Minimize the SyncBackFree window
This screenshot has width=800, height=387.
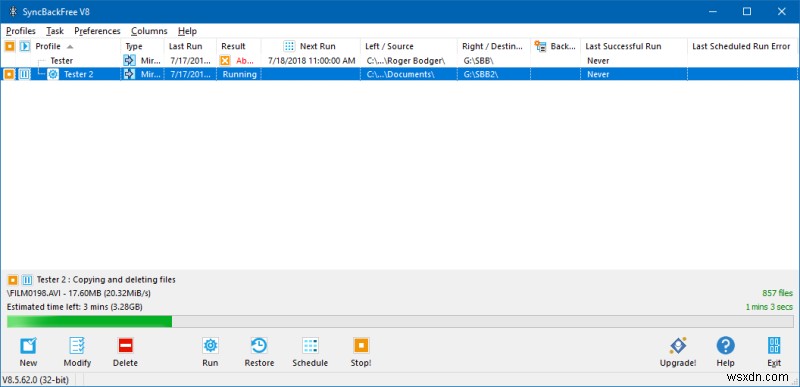[x=712, y=12]
